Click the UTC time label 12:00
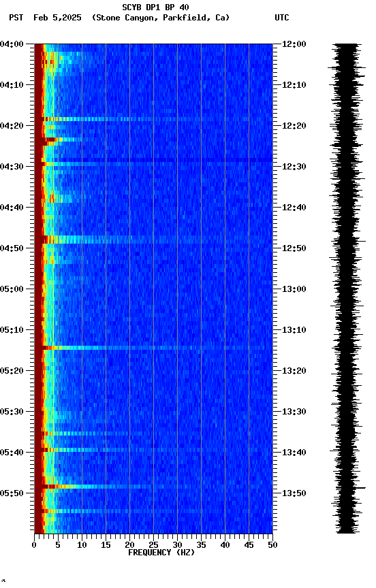376x588 pixels. point(294,44)
